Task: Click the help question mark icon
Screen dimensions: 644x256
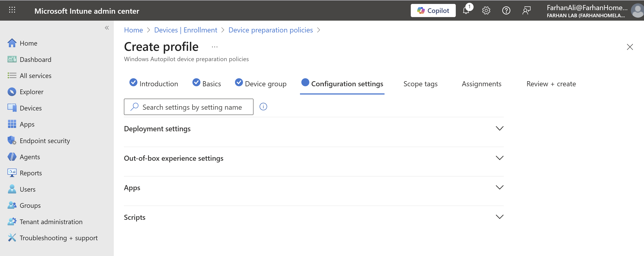Action: 506,11
